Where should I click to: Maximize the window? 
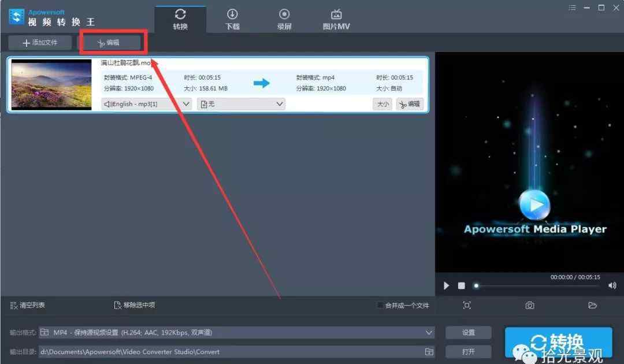point(601,8)
